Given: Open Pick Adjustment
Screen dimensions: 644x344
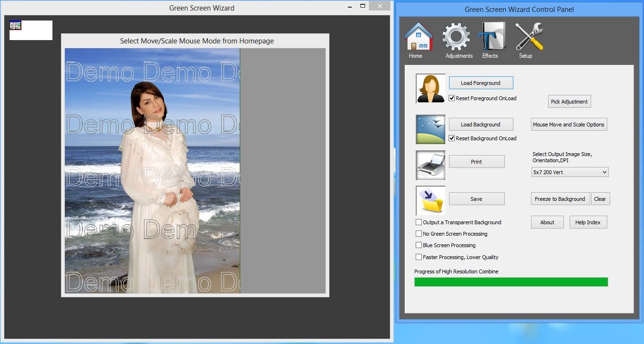Looking at the screenshot, I should (569, 102).
